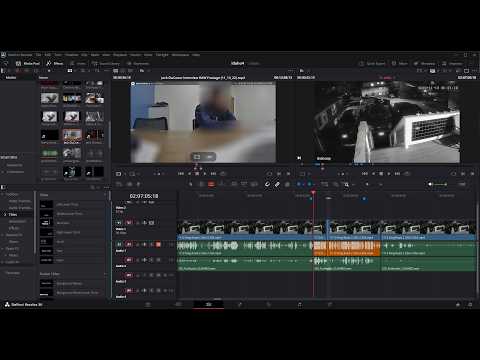This screenshot has width=480, height=360.
Task: Select Video Transitions in Effects tree
Action: (19, 201)
